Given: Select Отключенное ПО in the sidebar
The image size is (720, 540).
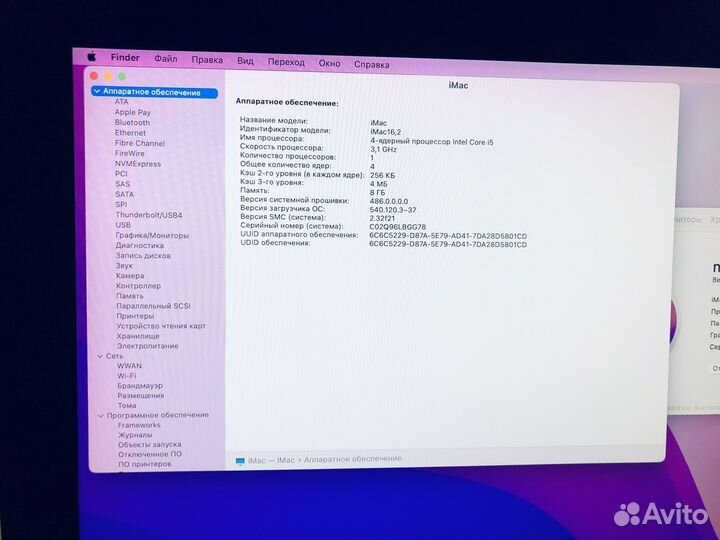Looking at the screenshot, I should 150,455.
